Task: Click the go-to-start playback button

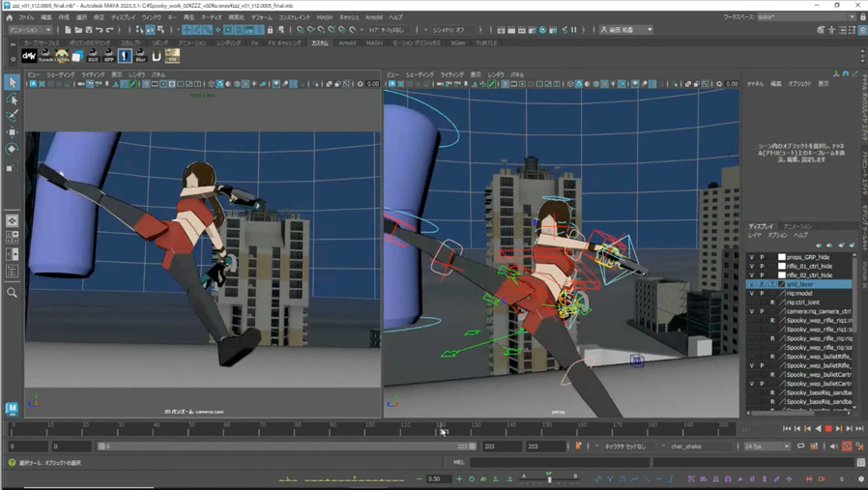Action: (x=787, y=428)
